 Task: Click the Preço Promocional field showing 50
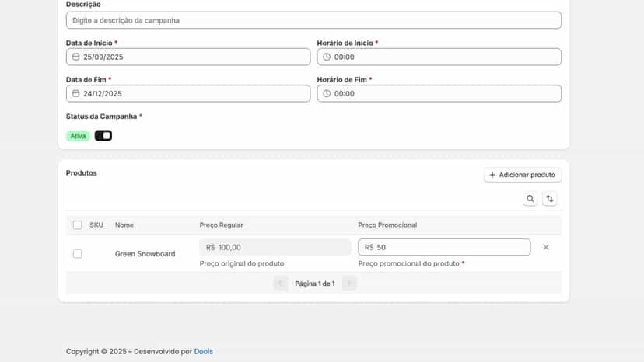[x=444, y=247]
